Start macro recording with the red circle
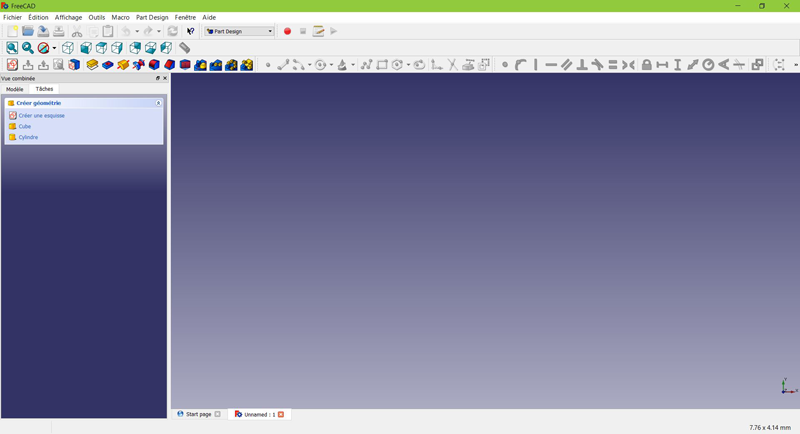800x434 pixels. click(x=287, y=31)
